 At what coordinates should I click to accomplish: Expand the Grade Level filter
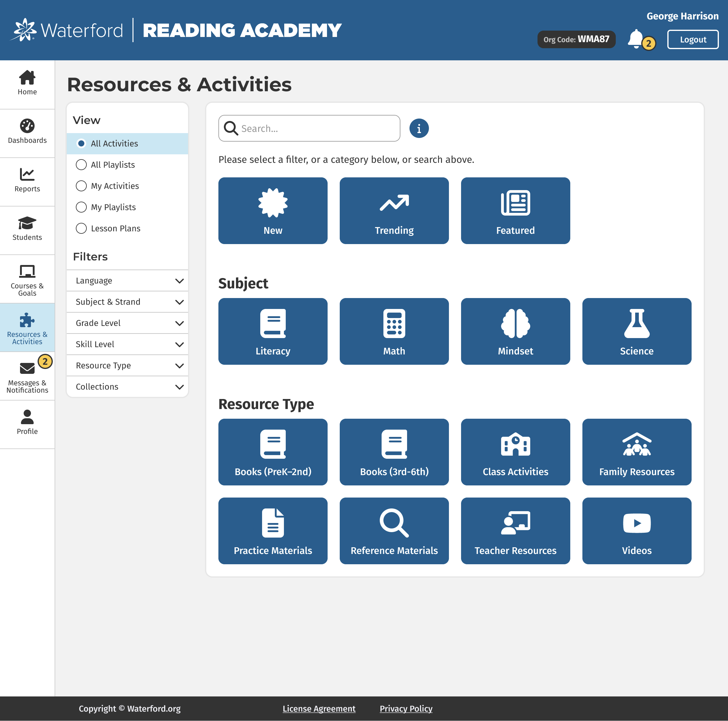pyautogui.click(x=127, y=323)
